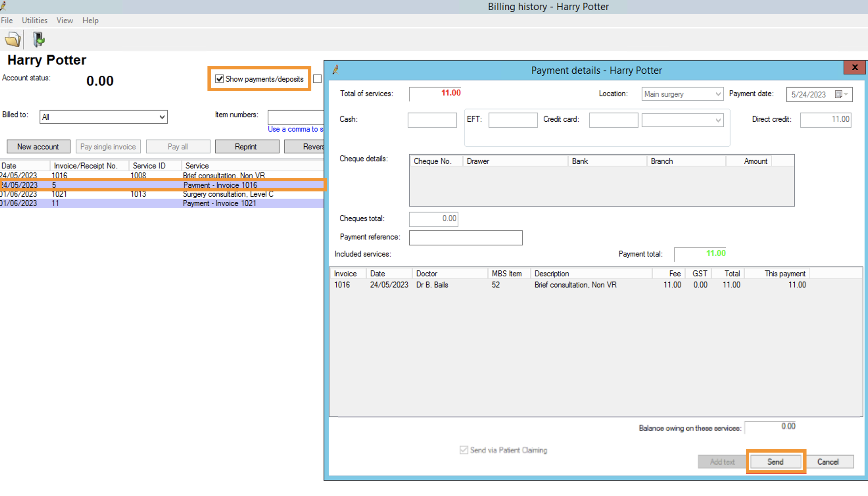Screen dimensions: 868x496
Task: Click the Reverse button
Action: click(304, 146)
